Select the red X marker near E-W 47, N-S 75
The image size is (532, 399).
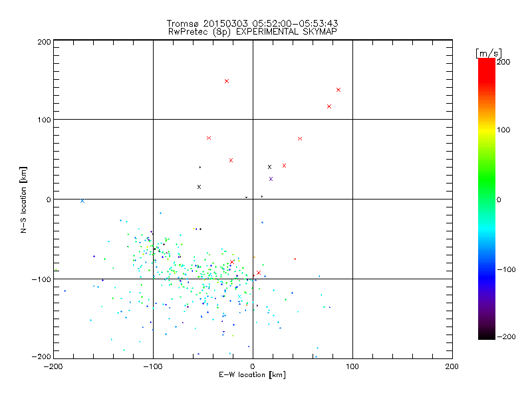click(x=300, y=139)
